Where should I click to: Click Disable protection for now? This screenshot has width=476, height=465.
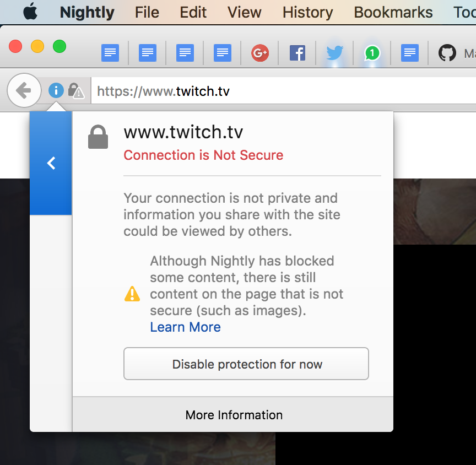tap(246, 364)
